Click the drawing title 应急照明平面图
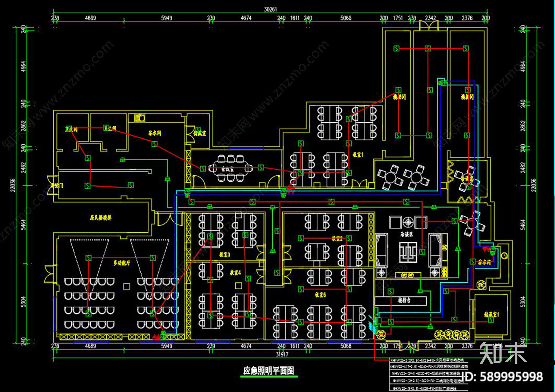 (269, 370)
